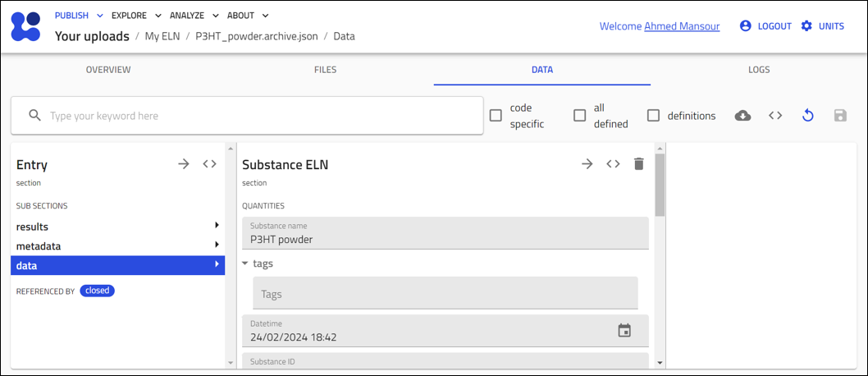Switch to the Logs tab
The height and width of the screenshot is (376, 868).
tap(759, 70)
